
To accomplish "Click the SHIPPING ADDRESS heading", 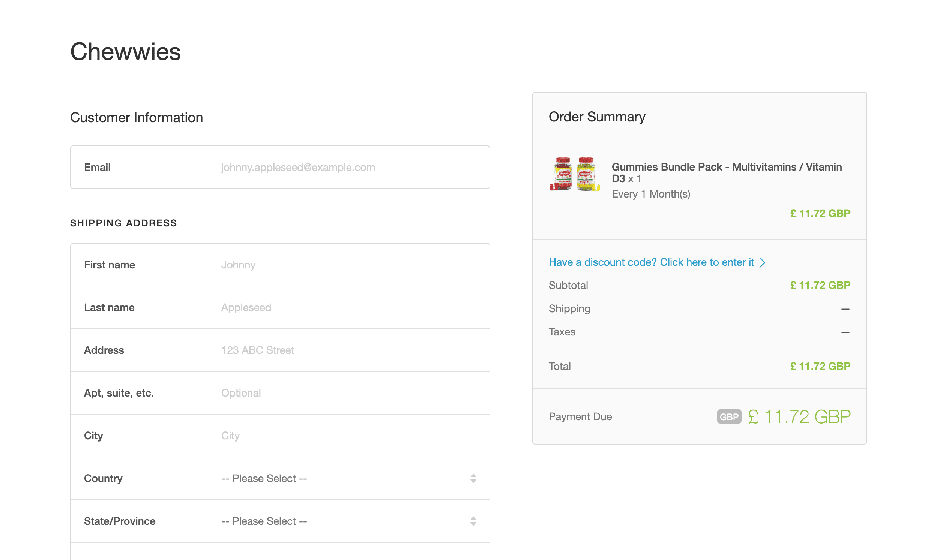I will coord(123,223).
